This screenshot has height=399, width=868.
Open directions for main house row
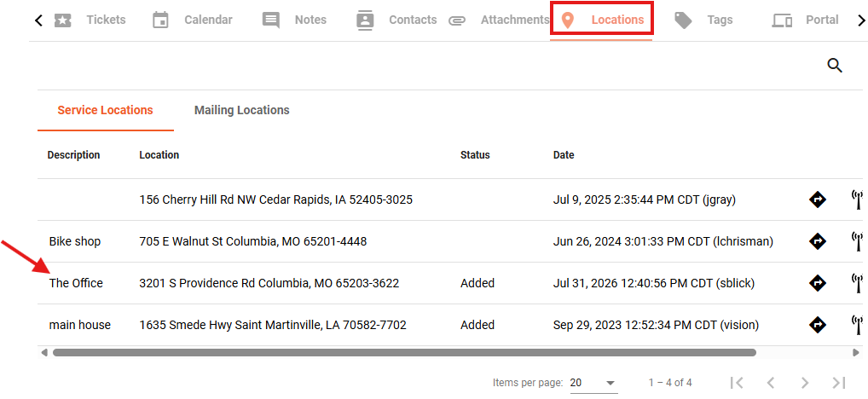coord(817,325)
